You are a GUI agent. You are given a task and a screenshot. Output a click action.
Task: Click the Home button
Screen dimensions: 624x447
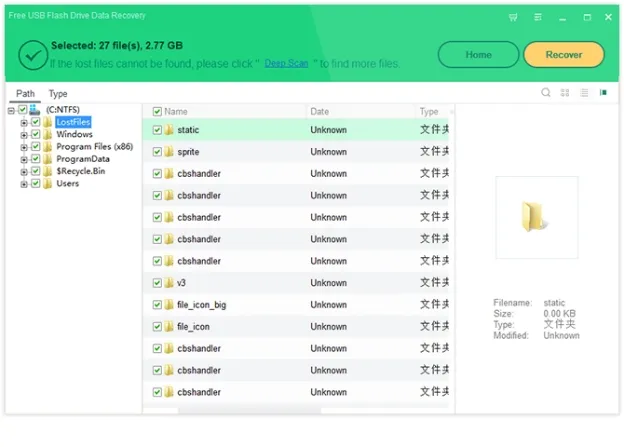pos(478,55)
